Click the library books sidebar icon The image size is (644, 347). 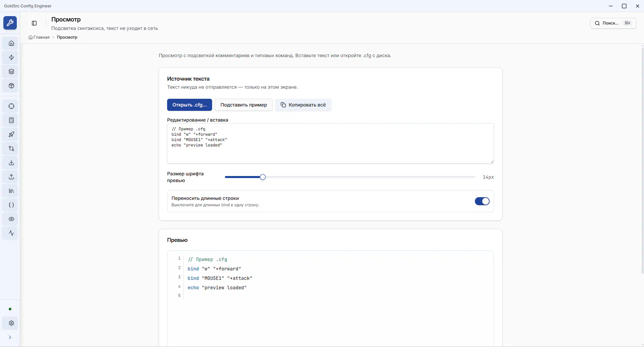click(11, 191)
